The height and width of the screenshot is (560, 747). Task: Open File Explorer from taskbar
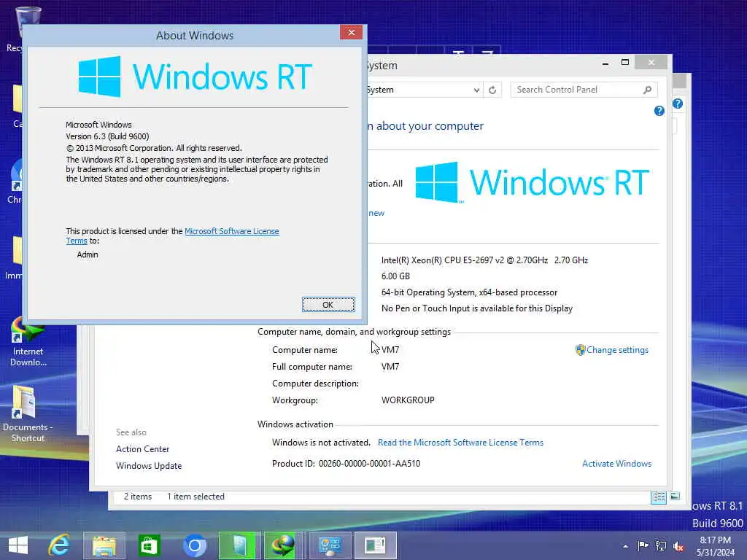pyautogui.click(x=104, y=545)
